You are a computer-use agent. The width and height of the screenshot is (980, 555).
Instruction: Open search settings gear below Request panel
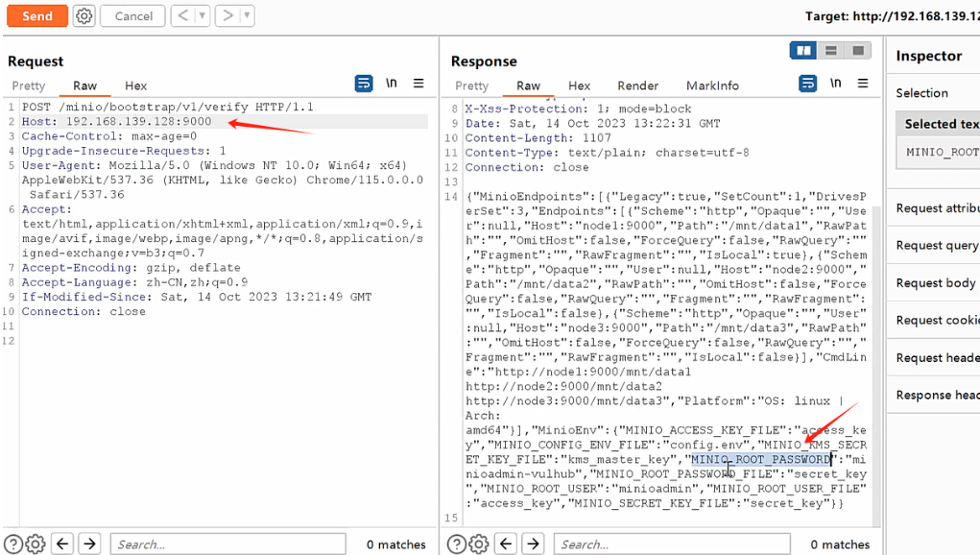coord(36,544)
